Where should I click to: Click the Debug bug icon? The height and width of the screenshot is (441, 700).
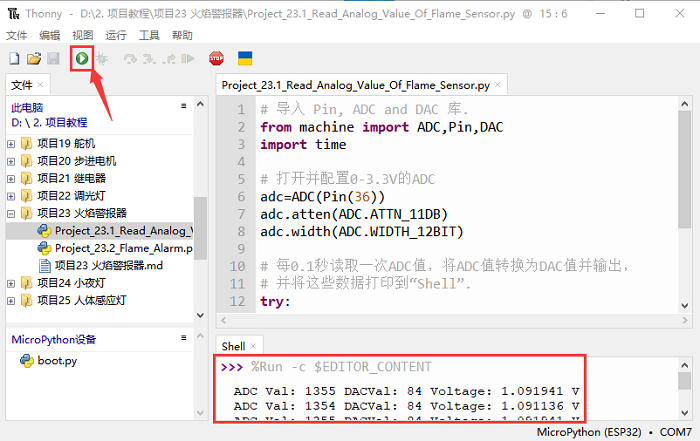[102, 59]
